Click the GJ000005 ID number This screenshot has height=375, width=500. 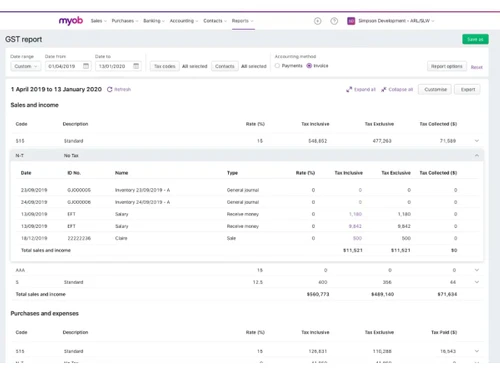click(x=79, y=190)
